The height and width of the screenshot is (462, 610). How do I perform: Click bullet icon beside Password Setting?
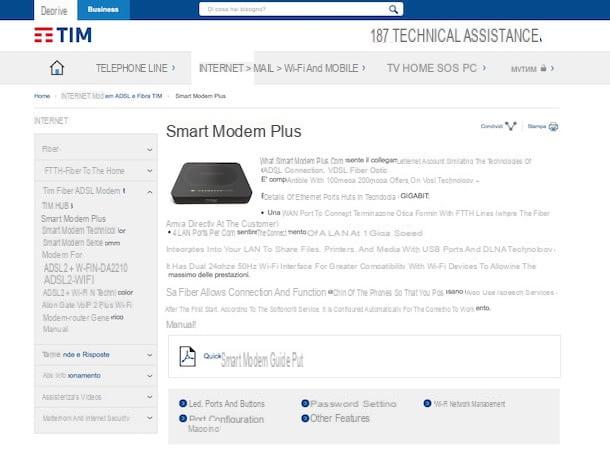[305, 403]
